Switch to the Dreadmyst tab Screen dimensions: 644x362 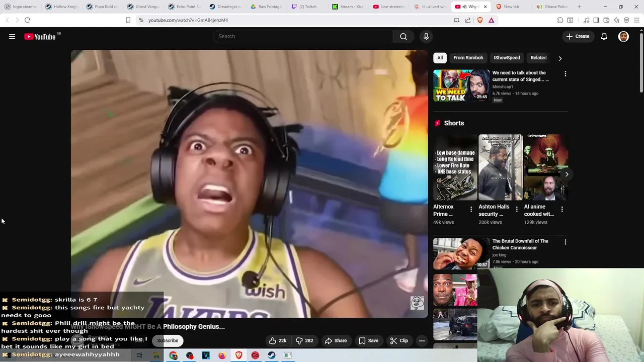tap(226, 7)
